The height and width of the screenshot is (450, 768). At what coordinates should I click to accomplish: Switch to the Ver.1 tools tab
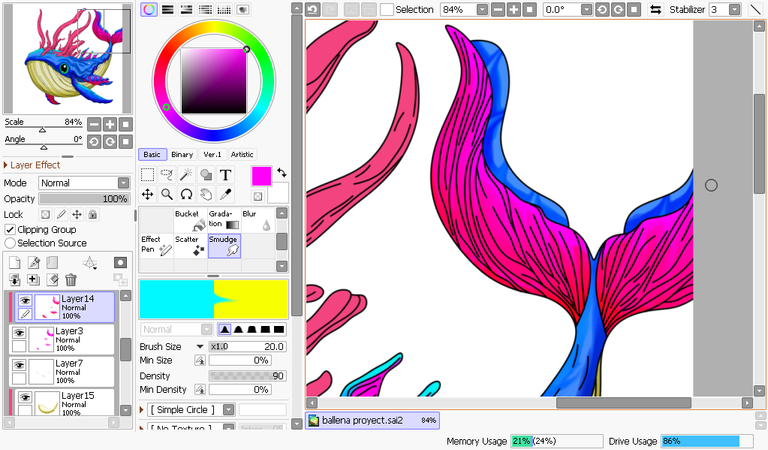[x=212, y=154]
